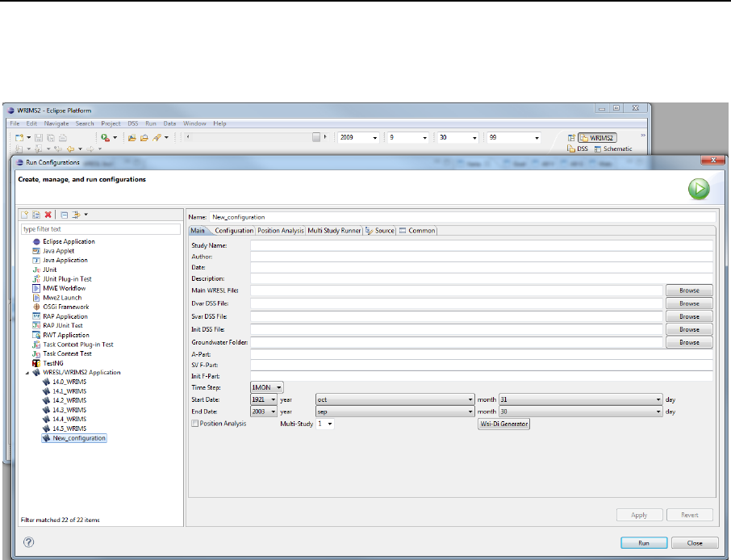Click the red Delete configuration icon
Image resolution: width=731 pixels, height=560 pixels.
coord(48,215)
